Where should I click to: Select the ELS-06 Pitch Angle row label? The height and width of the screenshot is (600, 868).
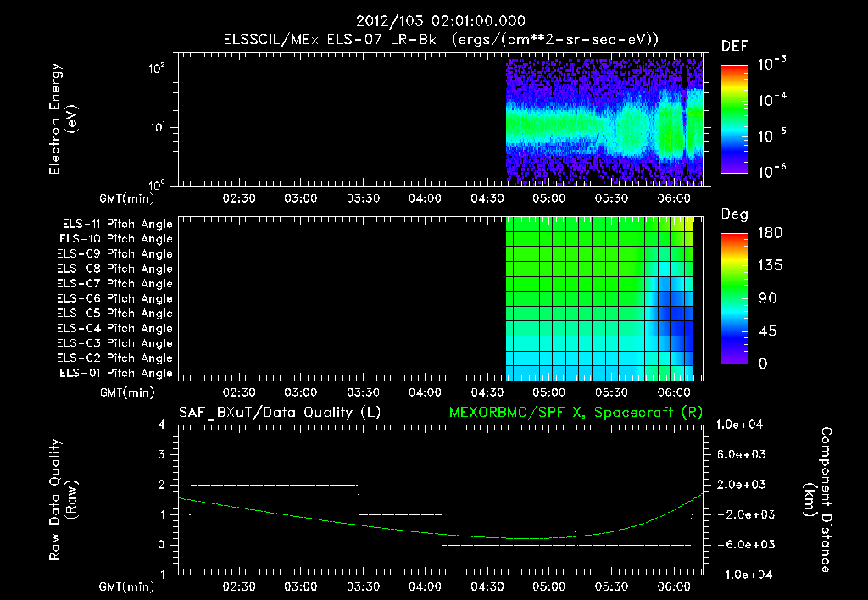114,299
